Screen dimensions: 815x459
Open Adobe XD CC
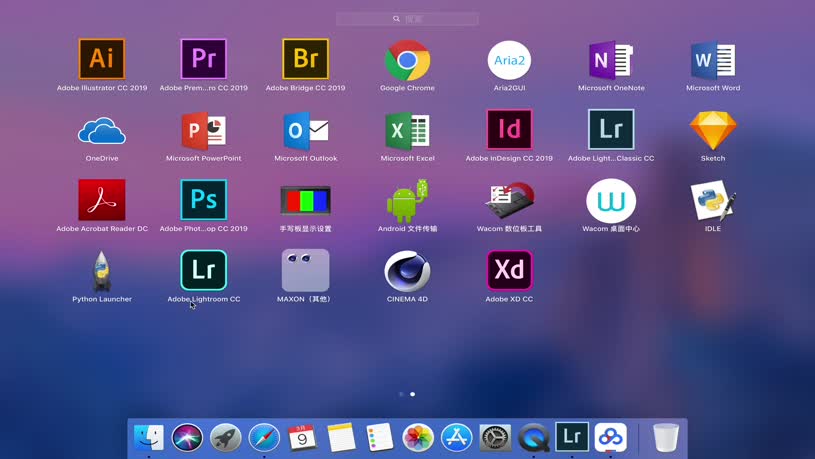pyautogui.click(x=509, y=270)
